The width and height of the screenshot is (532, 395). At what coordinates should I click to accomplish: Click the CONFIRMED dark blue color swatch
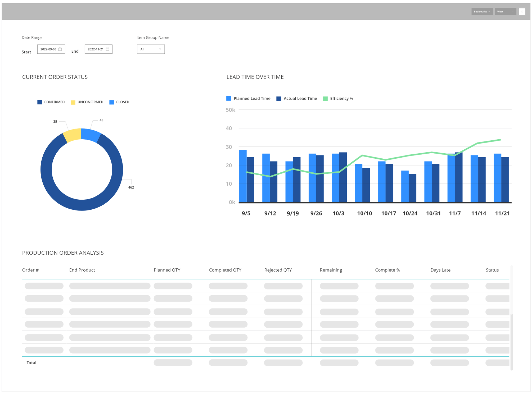click(x=40, y=102)
